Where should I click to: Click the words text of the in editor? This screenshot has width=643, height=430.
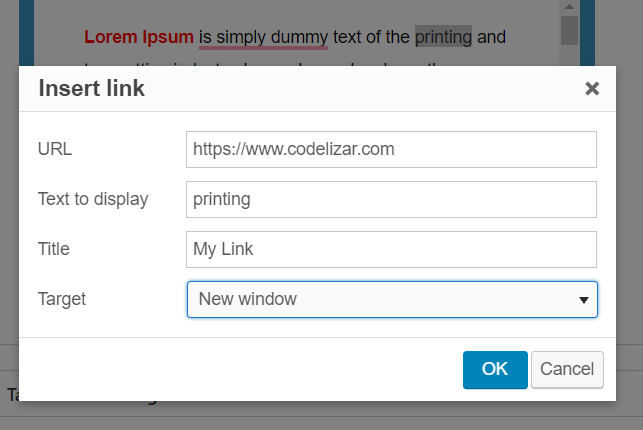click(x=371, y=37)
